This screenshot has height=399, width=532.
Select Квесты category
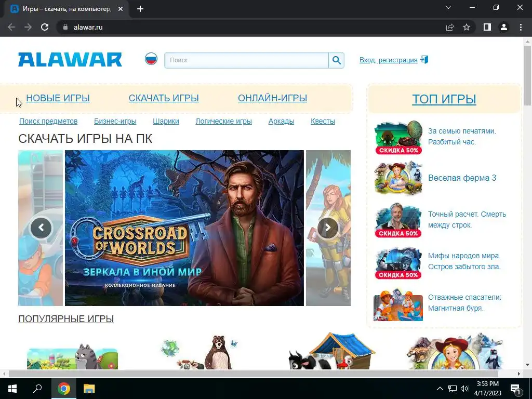[323, 121]
